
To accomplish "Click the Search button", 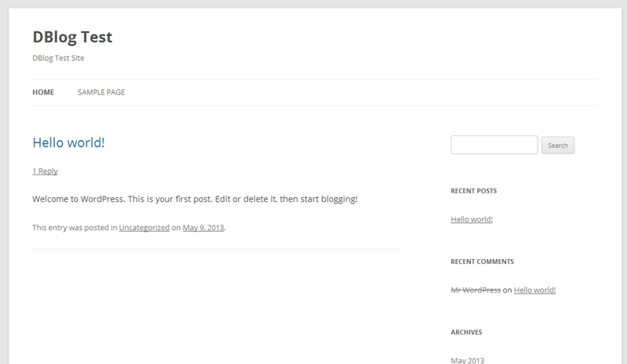I will (x=558, y=146).
